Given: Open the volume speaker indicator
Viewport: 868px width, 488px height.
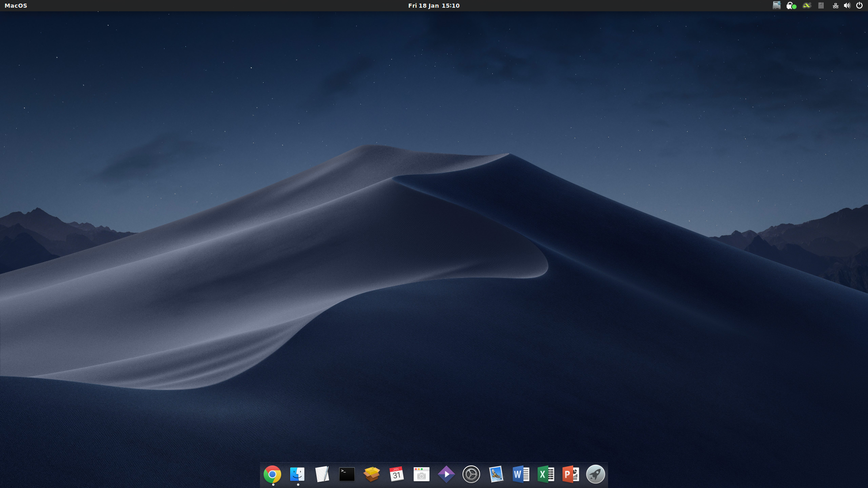Looking at the screenshot, I should (x=847, y=5).
